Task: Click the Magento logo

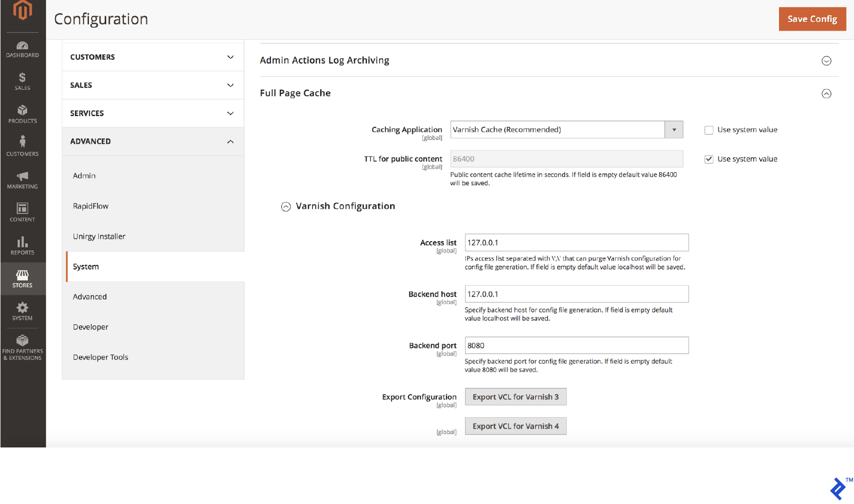Action: [x=22, y=10]
